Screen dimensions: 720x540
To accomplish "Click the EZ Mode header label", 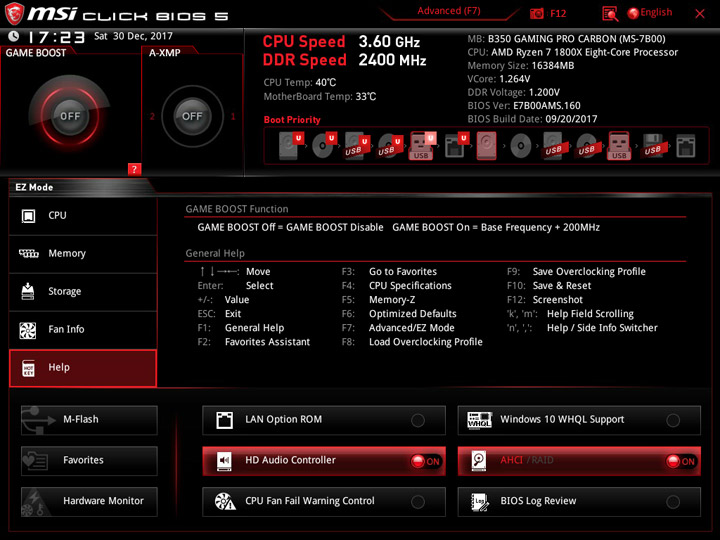I will [34, 187].
